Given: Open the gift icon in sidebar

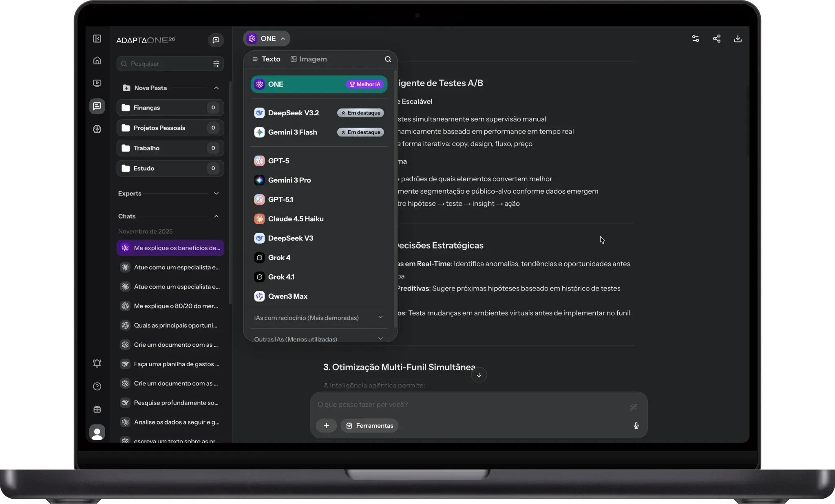Looking at the screenshot, I should point(97,409).
